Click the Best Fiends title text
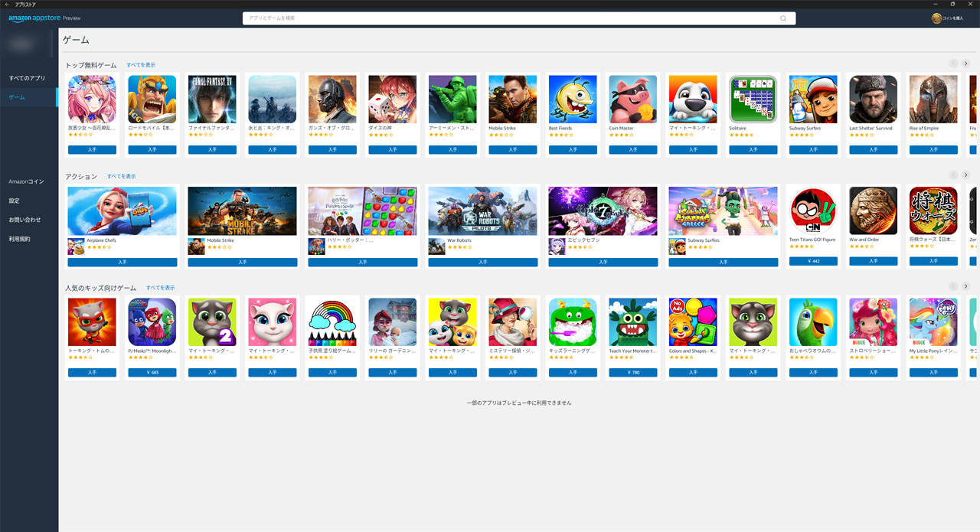980x532 pixels. tap(560, 129)
